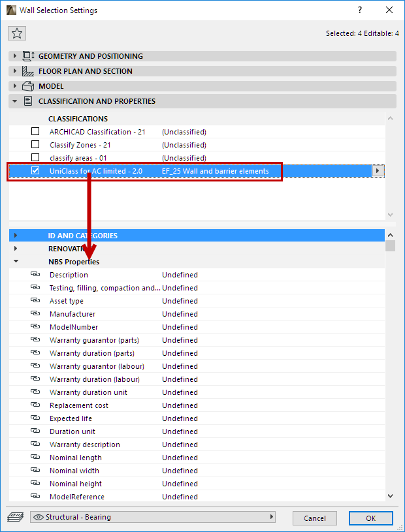Collapse the Classification and Properties panel

click(15, 101)
